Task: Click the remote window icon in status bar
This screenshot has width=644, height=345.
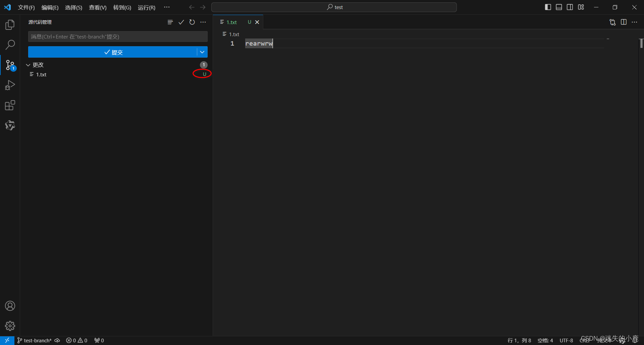Action: click(7, 340)
